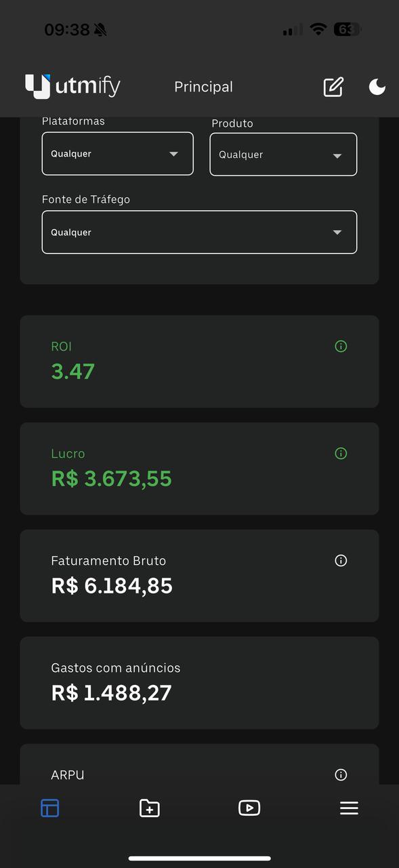Click the info icon next to ARPU
This screenshot has width=399, height=868.
[340, 774]
